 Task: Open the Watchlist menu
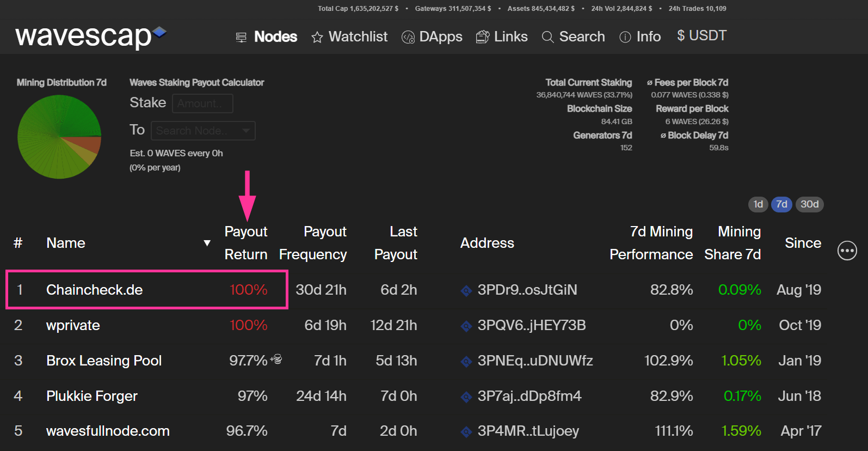(358, 36)
